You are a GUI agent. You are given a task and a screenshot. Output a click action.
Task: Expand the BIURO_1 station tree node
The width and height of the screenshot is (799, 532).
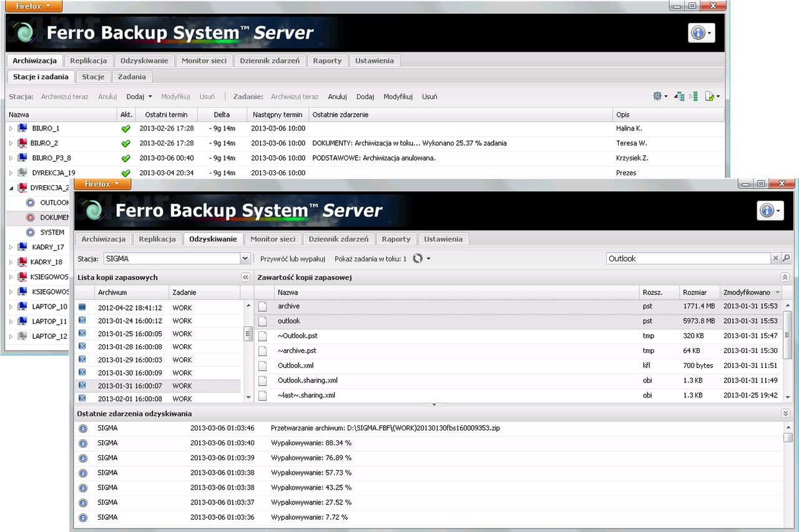(10, 128)
